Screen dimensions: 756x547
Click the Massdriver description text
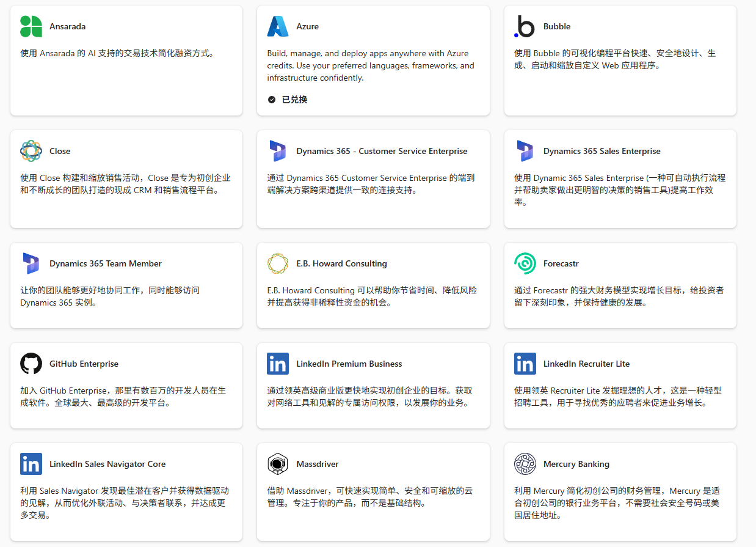pyautogui.click(x=370, y=497)
